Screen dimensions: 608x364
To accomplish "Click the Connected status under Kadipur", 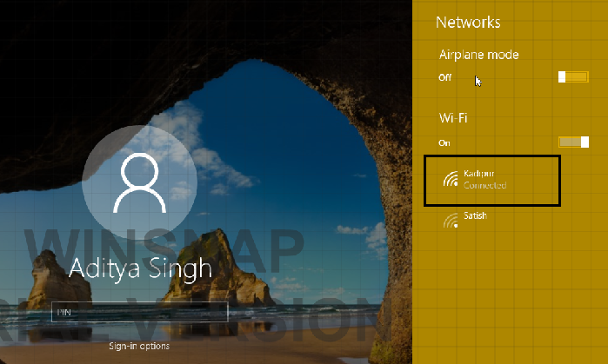I will pos(484,186).
